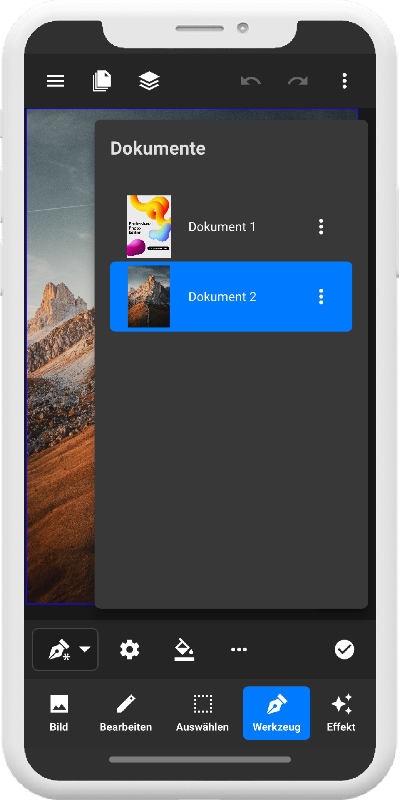Switch to the Werkzeug tab
Image resolution: width=400 pixels, height=800 pixels.
pyautogui.click(x=277, y=713)
